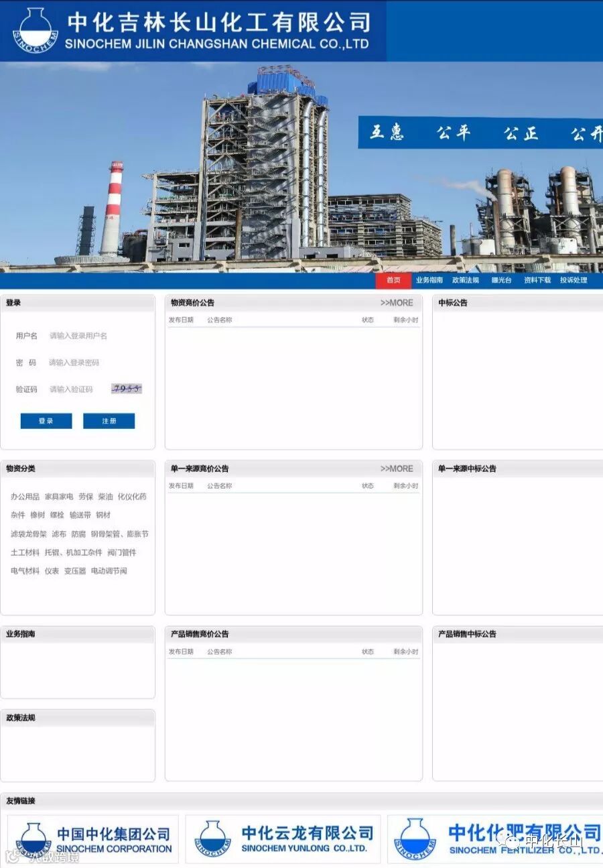Refresh the captcha image 7955
Screen dimensions: 603x868
tap(127, 389)
